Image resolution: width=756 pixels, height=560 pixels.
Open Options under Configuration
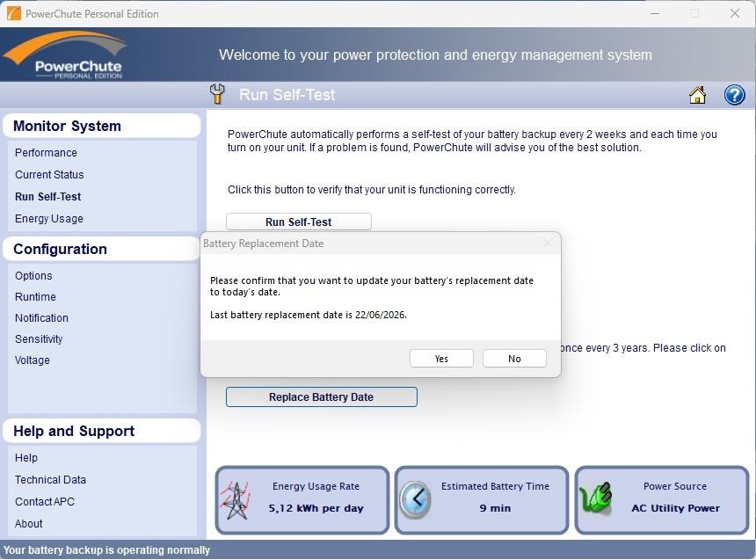33,275
